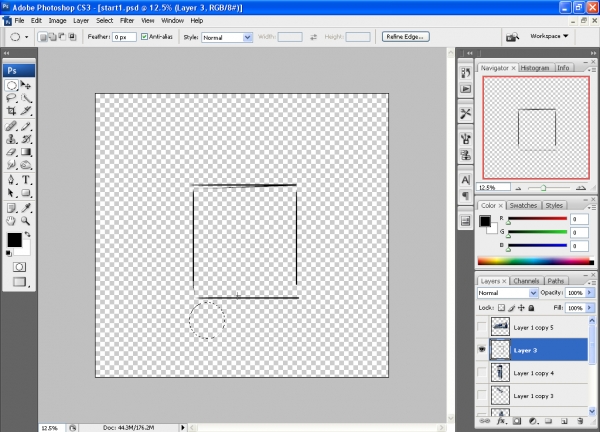The image size is (600, 432).
Task: Select the Hand tool
Action: [x=11, y=221]
